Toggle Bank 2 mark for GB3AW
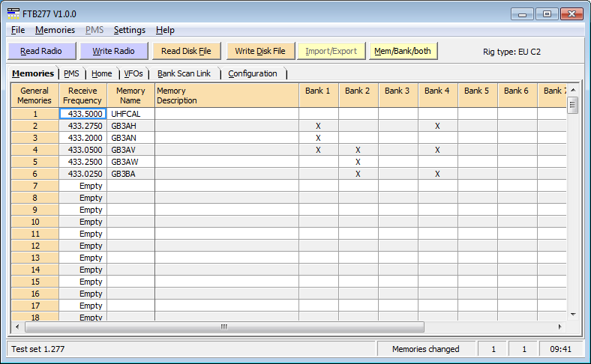Viewport: 591px width, 364px height. click(358, 162)
